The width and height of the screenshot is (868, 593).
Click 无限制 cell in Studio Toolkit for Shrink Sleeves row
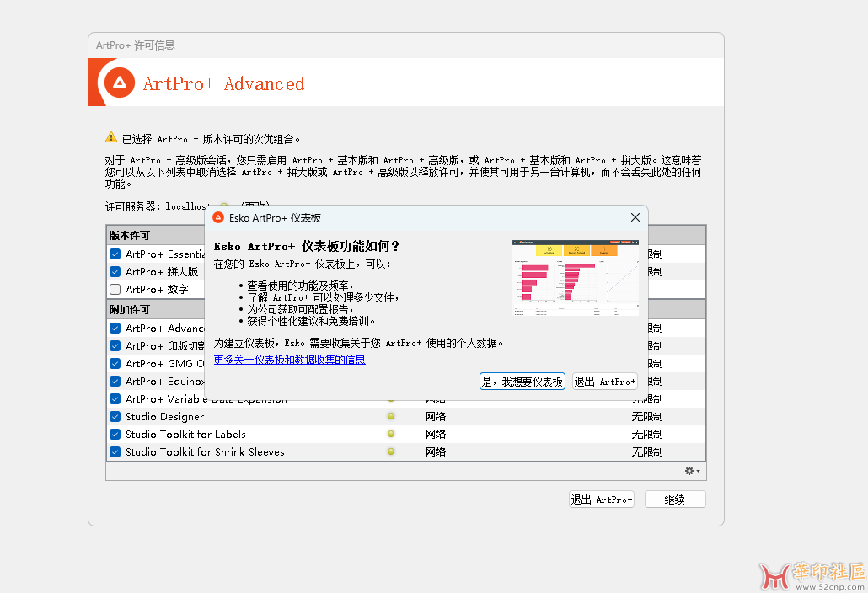647,452
